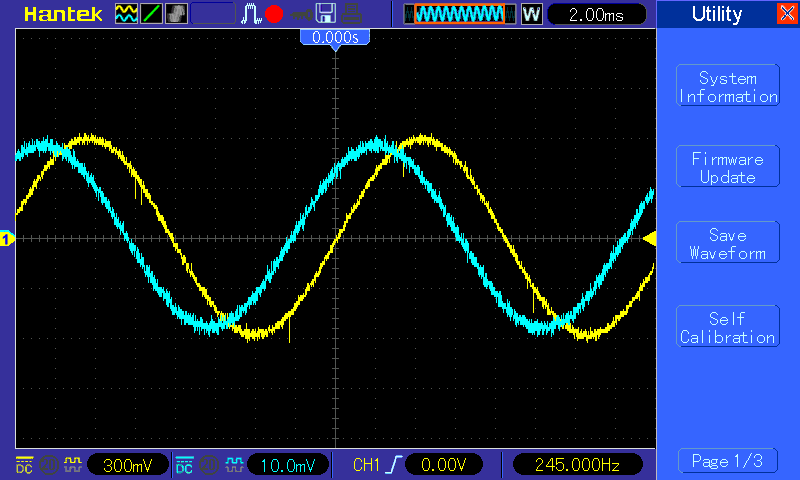The height and width of the screenshot is (480, 800).
Task: Click the white pulse trigger icon
Action: pyautogui.click(x=251, y=14)
